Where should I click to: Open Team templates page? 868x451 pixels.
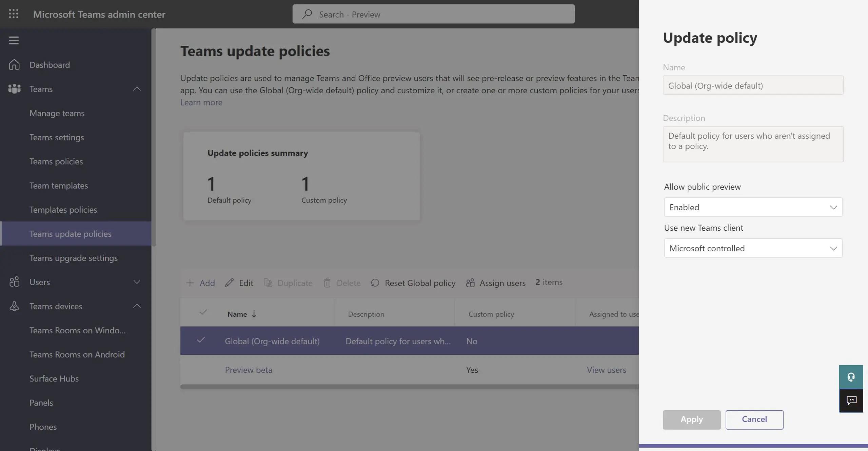[59, 185]
